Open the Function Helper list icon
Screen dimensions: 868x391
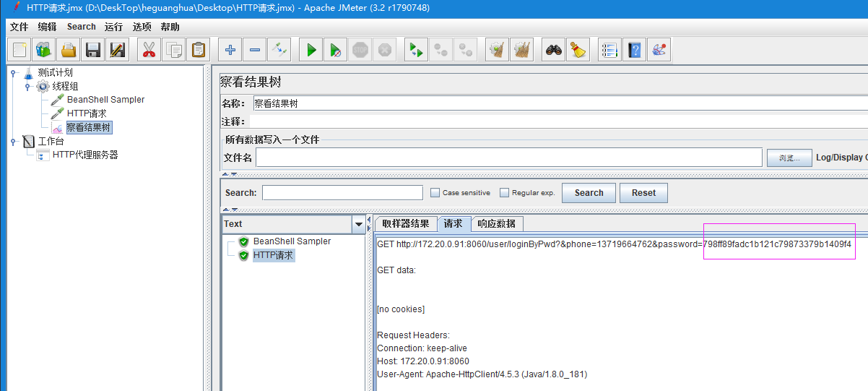tap(610, 50)
